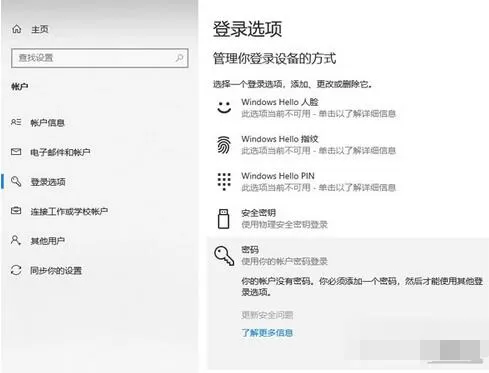The width and height of the screenshot is (489, 373).
Task: Click the key icon beside 登录选项 in sidebar
Action: [16, 182]
